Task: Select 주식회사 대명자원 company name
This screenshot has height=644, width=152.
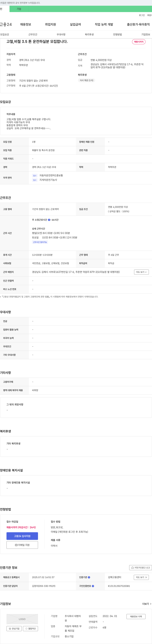Action: tap(73, 618)
